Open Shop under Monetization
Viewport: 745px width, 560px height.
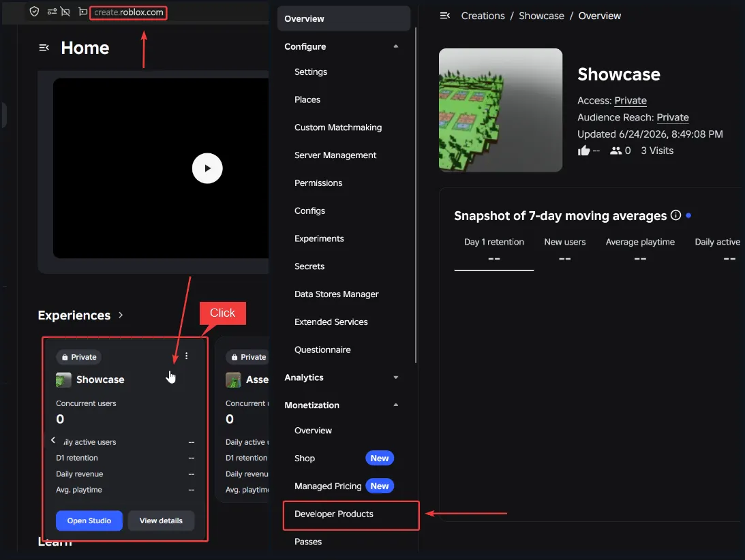pos(305,458)
